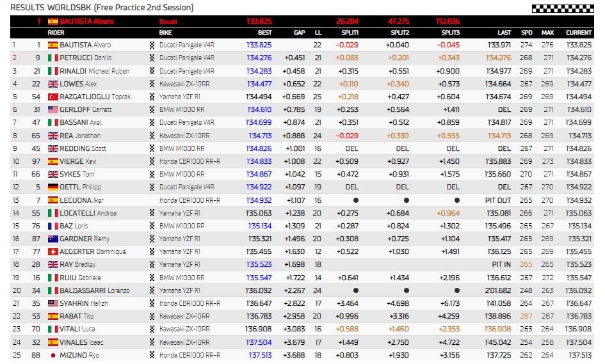The height and width of the screenshot is (364, 605).
Task: Click the SPD column header
Action: pos(527,33)
